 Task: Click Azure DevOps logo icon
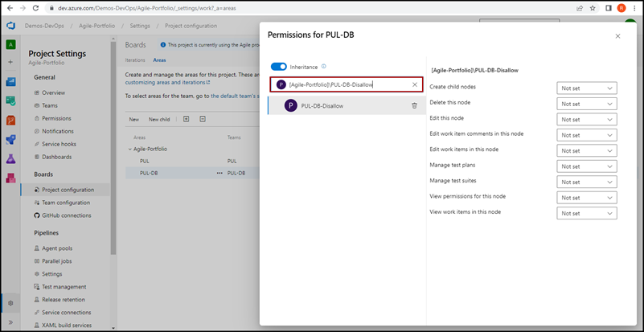coord(10,26)
